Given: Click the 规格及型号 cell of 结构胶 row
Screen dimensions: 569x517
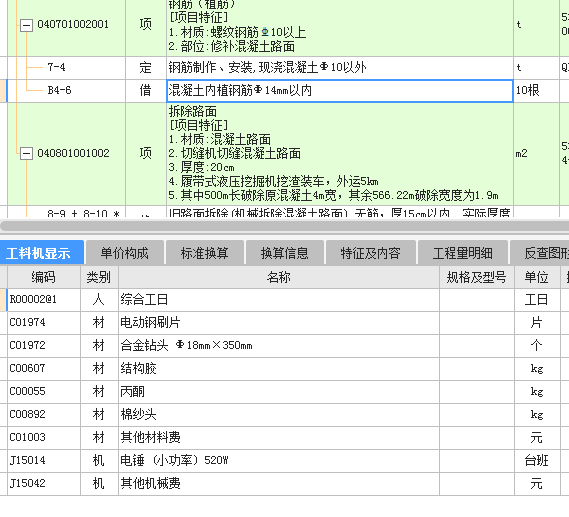Looking at the screenshot, I should point(476,369).
